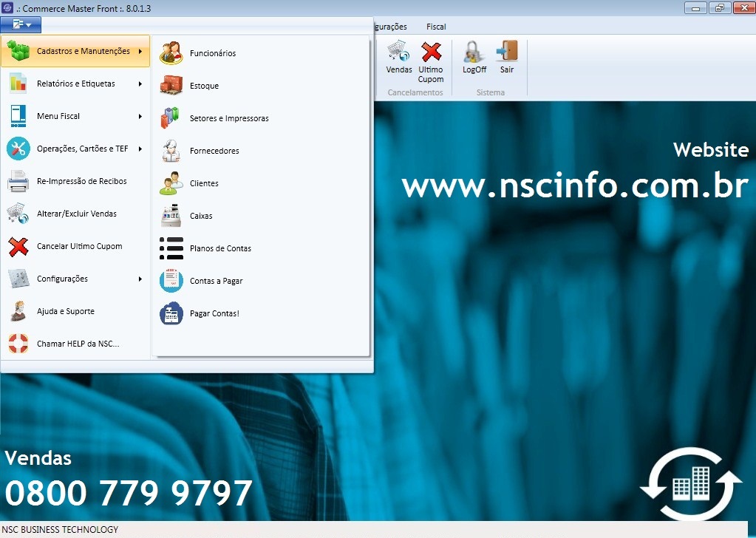Click the www.nscinfo.com.br website text
The height and width of the screenshot is (538, 756).
(575, 185)
